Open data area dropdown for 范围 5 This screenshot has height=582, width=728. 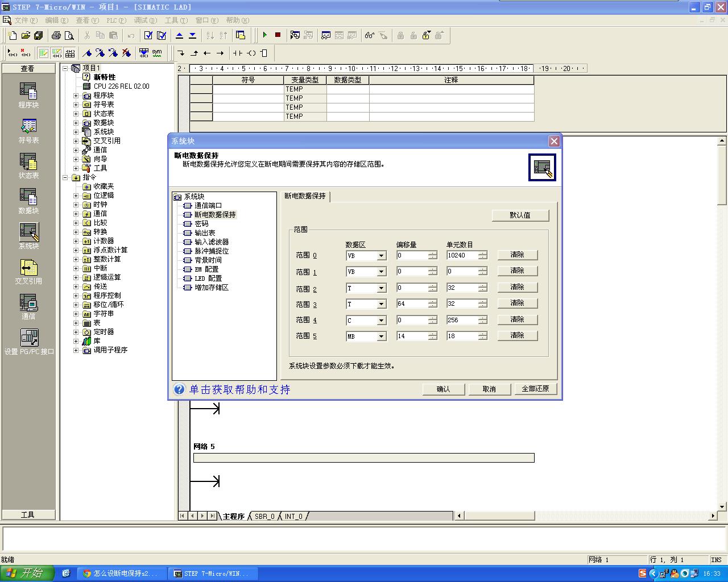[382, 337]
